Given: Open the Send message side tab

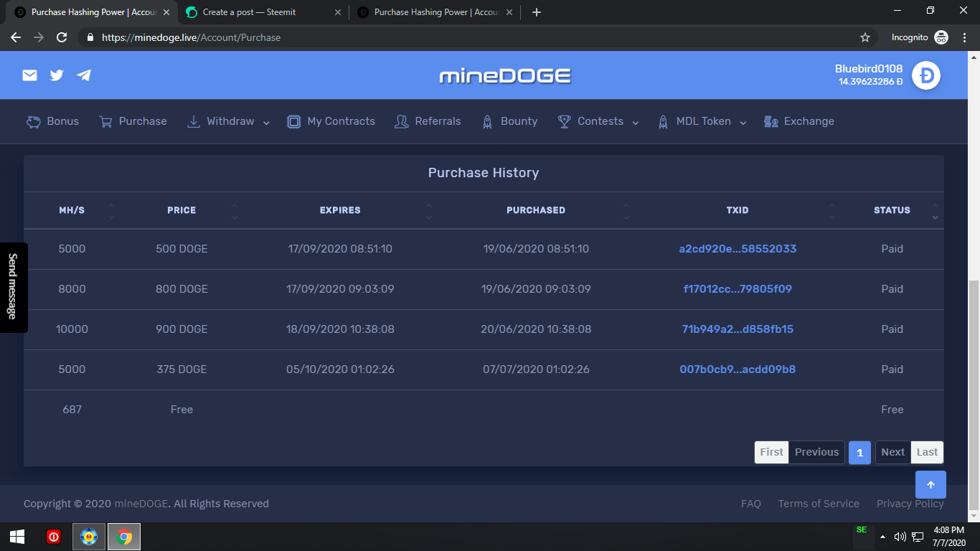Looking at the screenshot, I should (13, 287).
